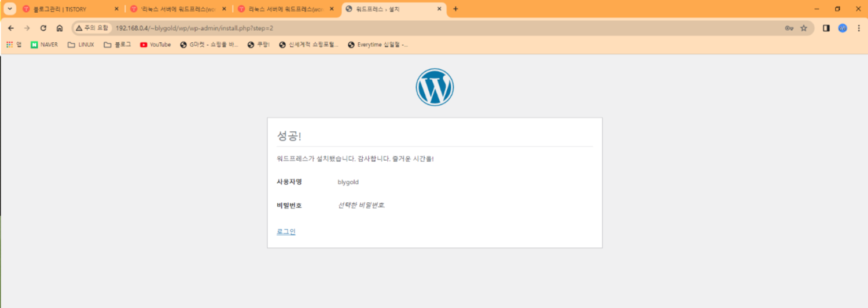This screenshot has width=868, height=308.
Task: Open the saved password key icon
Action: tap(789, 28)
